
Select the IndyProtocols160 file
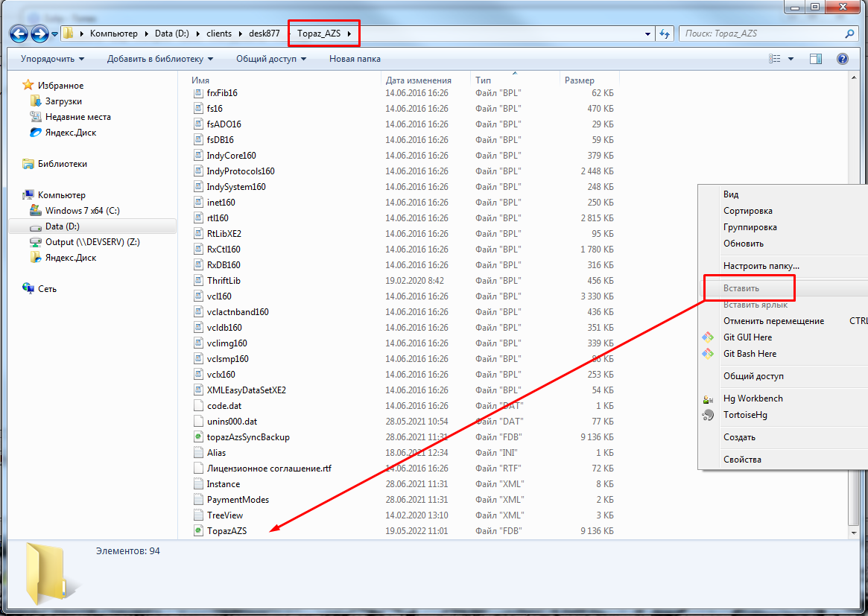[x=241, y=171]
